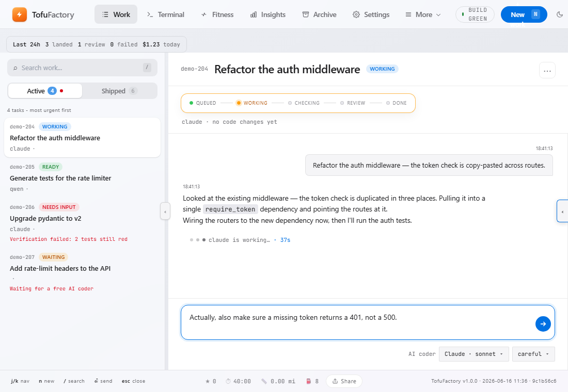
Task: Click the QUEUED pipeline stage
Action: (x=202, y=103)
